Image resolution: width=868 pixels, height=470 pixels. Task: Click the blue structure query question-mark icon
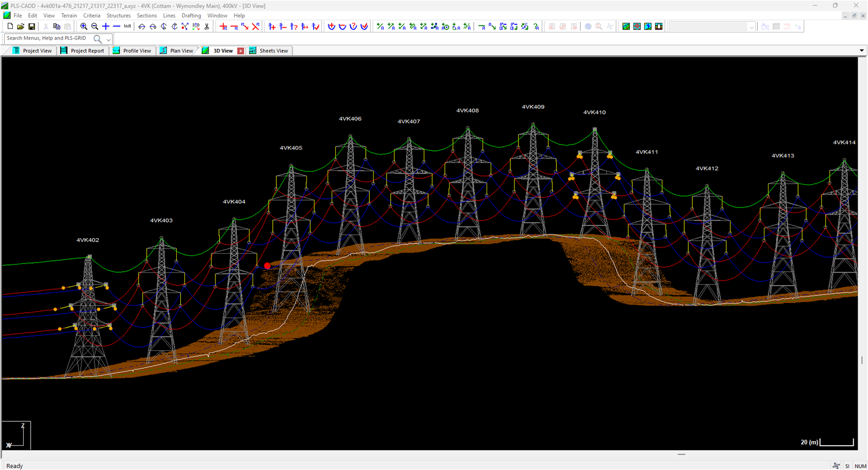(294, 27)
